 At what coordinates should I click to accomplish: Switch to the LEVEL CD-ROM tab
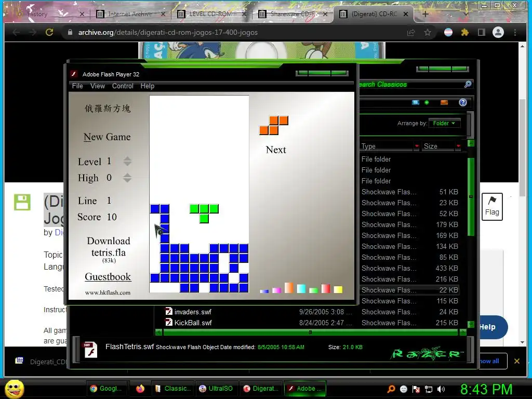[x=210, y=14]
